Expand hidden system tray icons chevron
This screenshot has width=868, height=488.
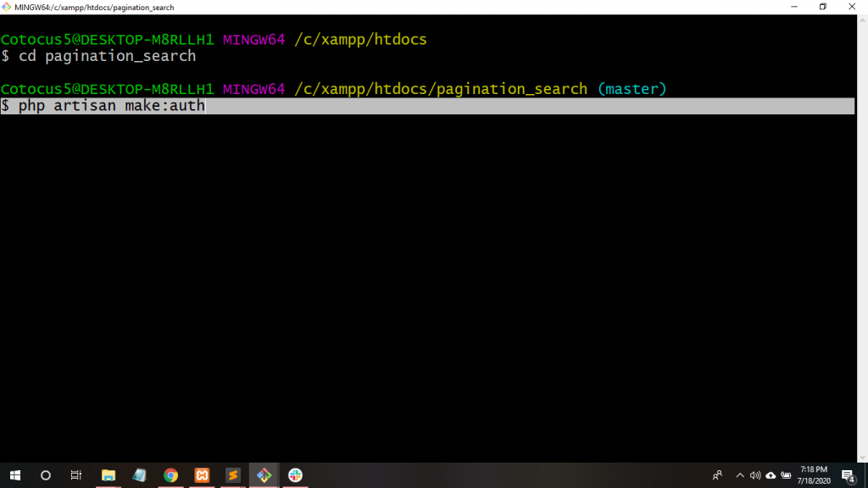click(x=739, y=475)
